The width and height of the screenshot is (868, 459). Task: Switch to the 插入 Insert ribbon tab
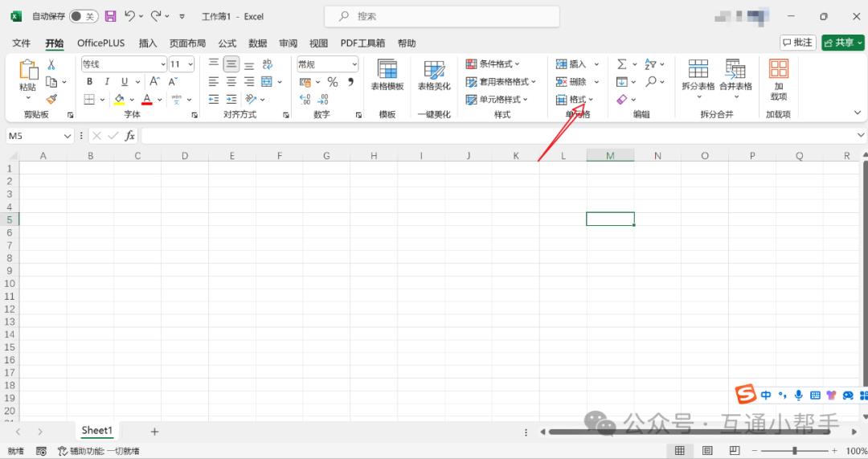(147, 43)
